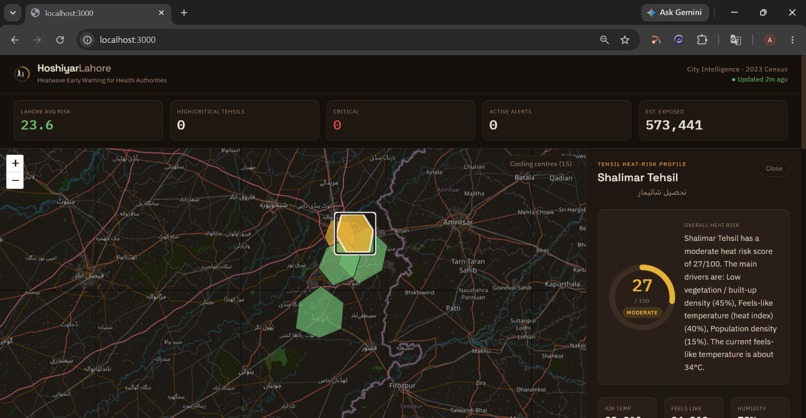Toggle Cooling centres (15) layer

pos(540,163)
